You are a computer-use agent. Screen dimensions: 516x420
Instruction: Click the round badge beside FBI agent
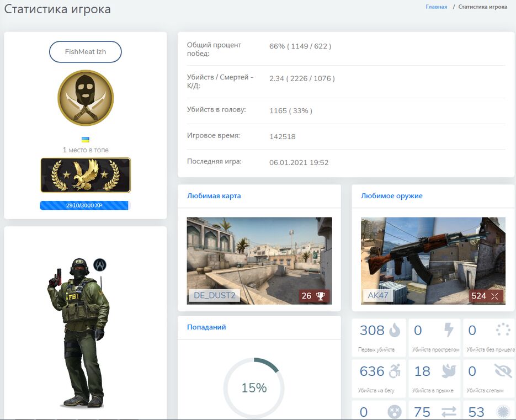click(x=100, y=265)
